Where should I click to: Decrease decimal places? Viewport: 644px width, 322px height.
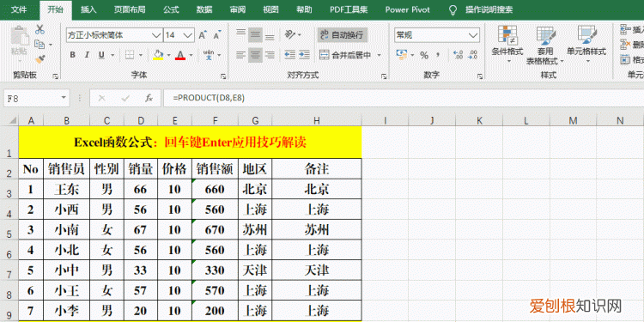(x=473, y=55)
